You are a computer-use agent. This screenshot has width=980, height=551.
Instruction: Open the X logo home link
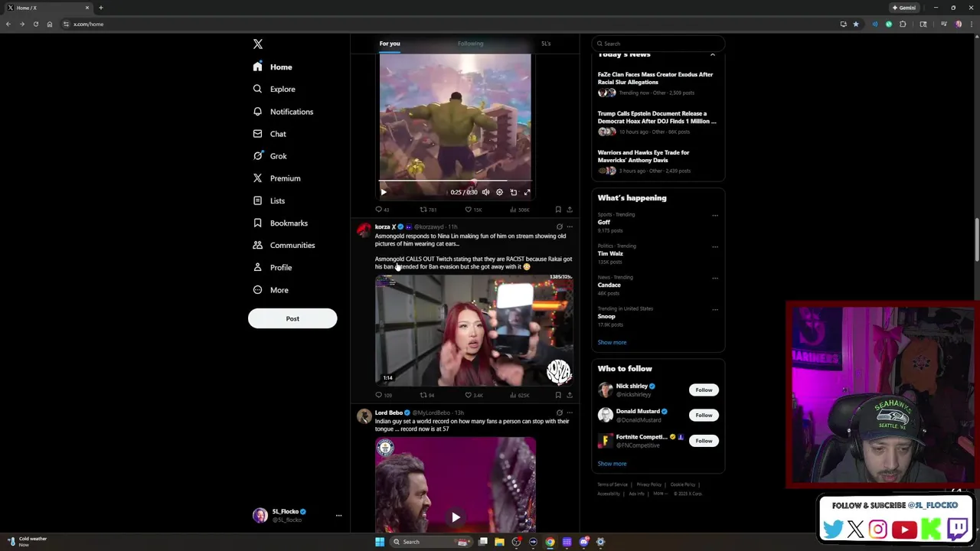pos(258,44)
